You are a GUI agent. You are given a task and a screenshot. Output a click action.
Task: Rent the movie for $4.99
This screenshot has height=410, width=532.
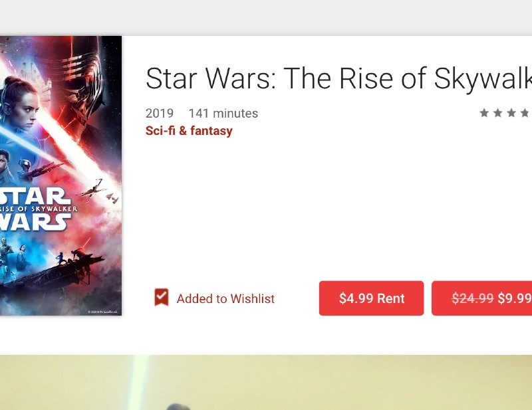371,298
